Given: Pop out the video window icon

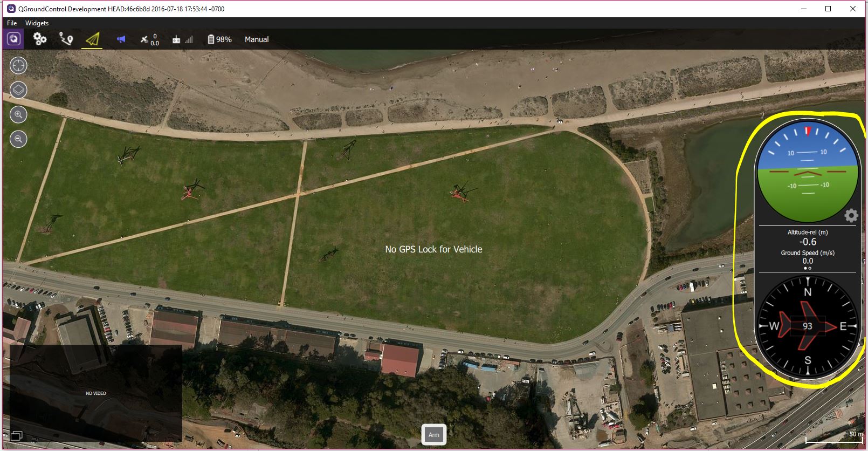Looking at the screenshot, I should 16,436.
